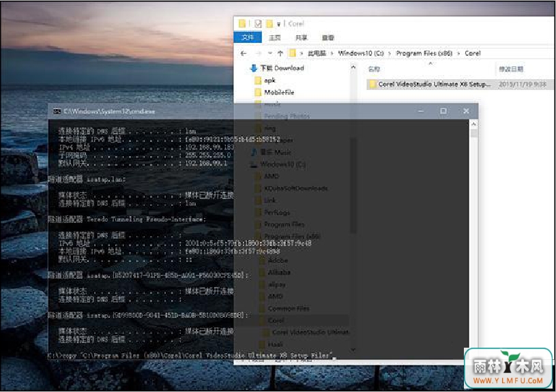Switch to the 查看 ribbon tab
Viewport: 556px width, 392px height.
[328, 37]
